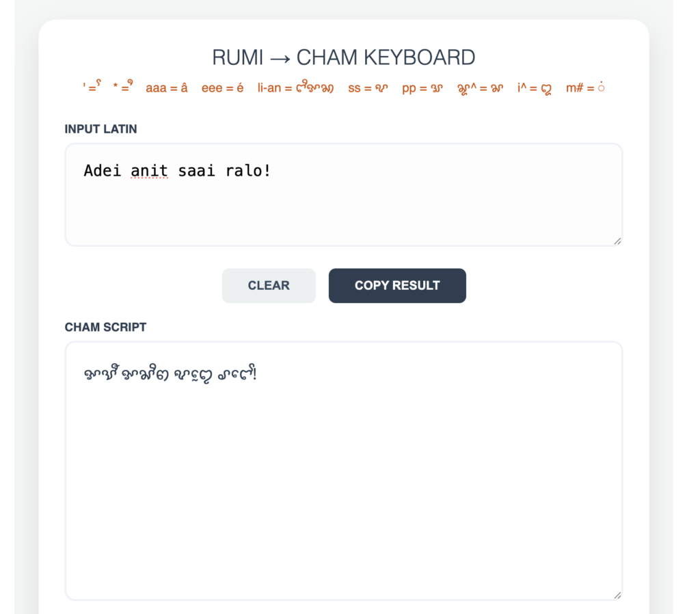Click the asterisk shortcut hint
Screen dimensions: 700x614
click(123, 88)
